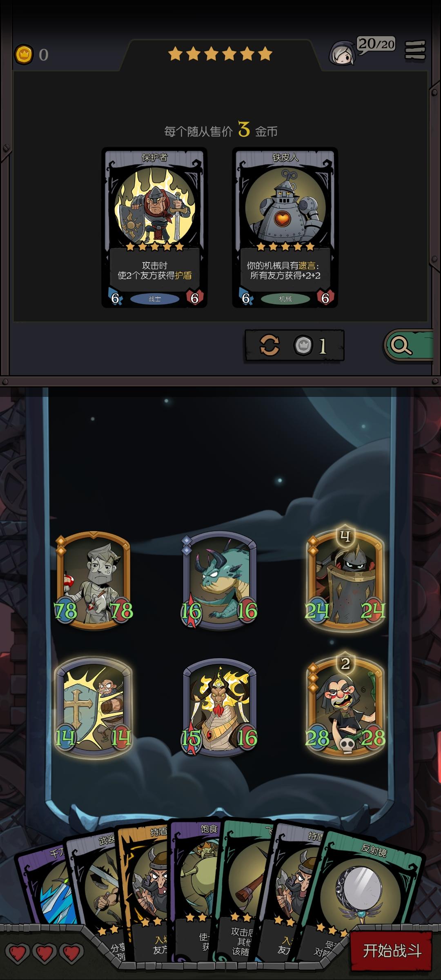This screenshot has width=441, height=980.
Task: Select the blue dragon 16/16 minion
Action: 220,580
